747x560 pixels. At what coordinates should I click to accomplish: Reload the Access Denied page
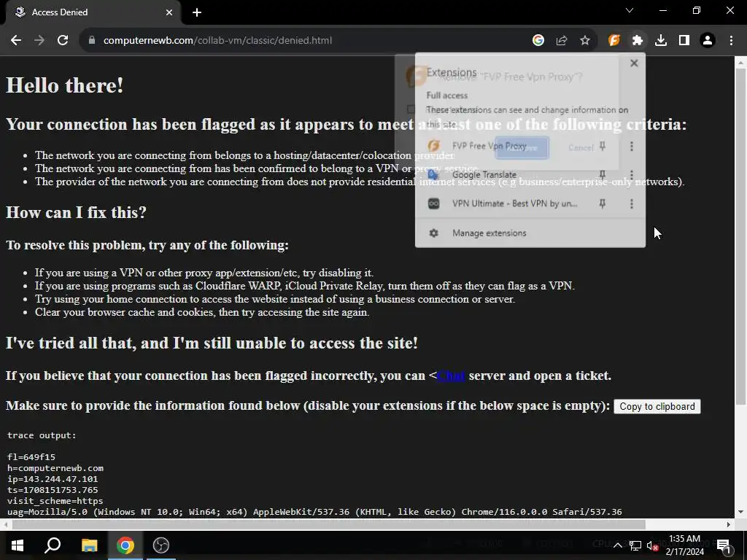pyautogui.click(x=63, y=41)
